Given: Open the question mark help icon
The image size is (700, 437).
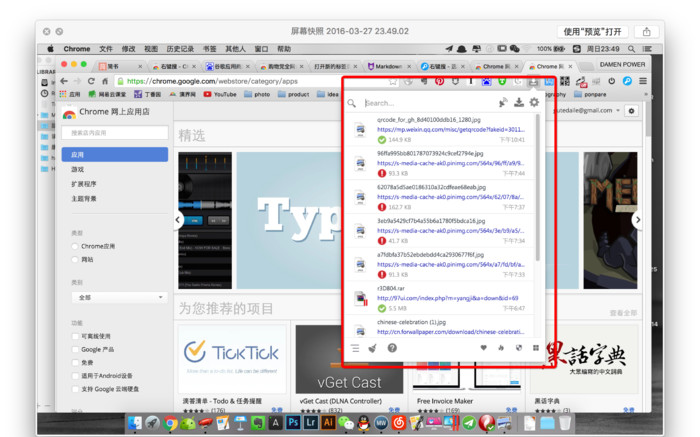Looking at the screenshot, I should [x=392, y=348].
